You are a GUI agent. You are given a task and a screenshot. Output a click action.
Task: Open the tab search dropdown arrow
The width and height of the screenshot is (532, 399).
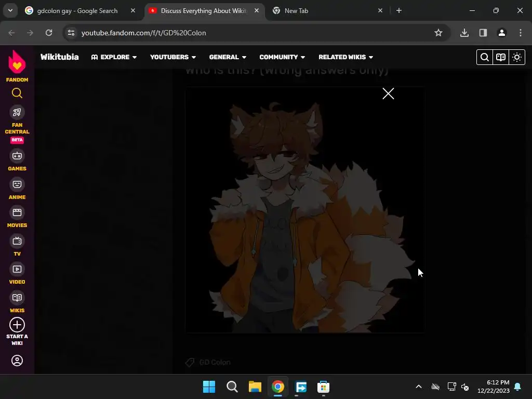pos(10,10)
